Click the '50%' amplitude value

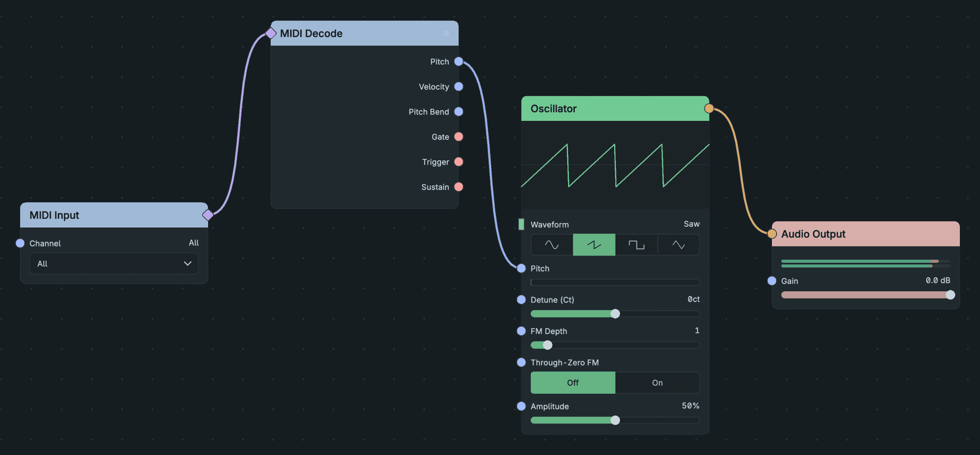click(x=691, y=406)
